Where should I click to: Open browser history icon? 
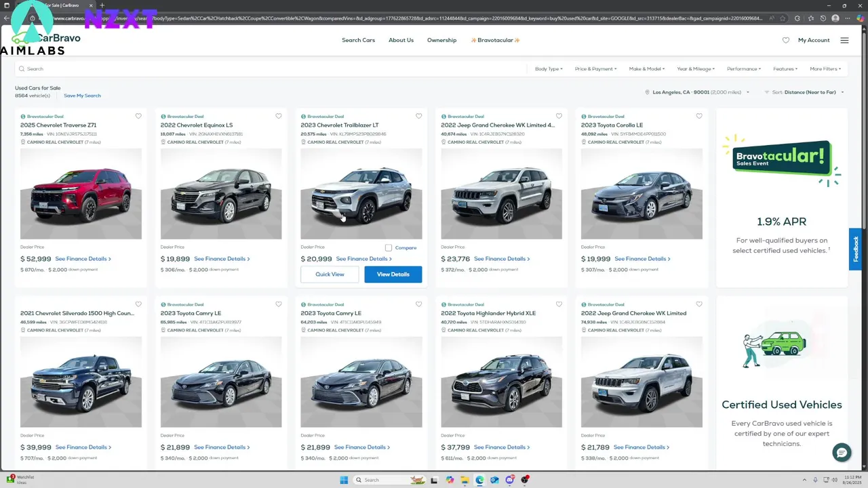tap(823, 18)
